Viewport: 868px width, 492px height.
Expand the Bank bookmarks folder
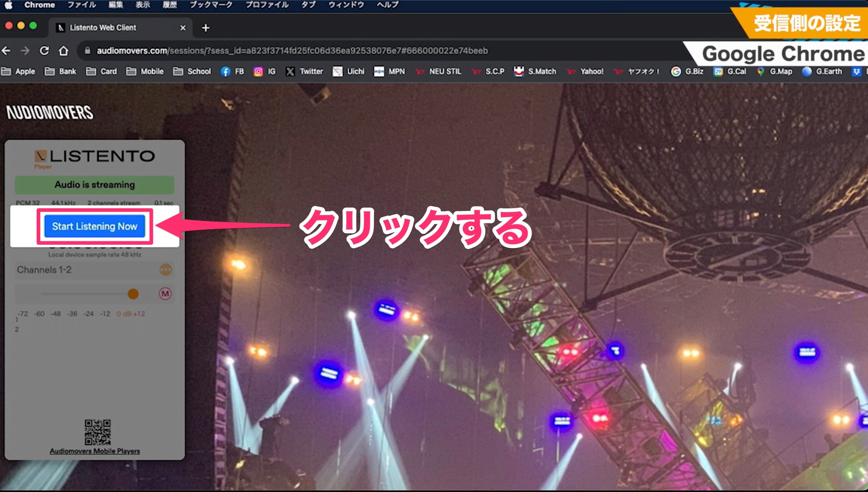coord(61,71)
